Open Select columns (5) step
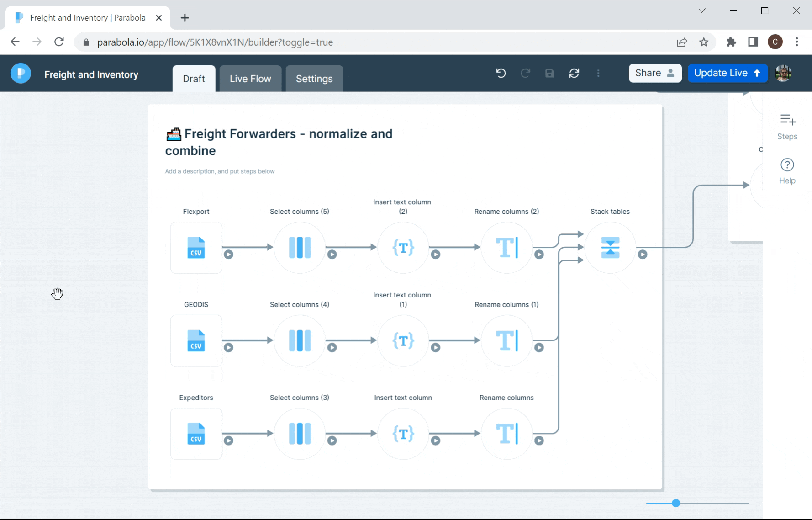 pyautogui.click(x=300, y=248)
